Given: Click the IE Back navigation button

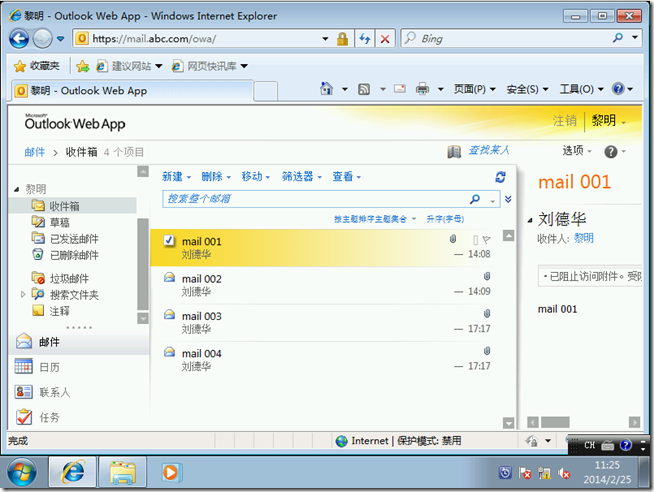Looking at the screenshot, I should coord(19,39).
